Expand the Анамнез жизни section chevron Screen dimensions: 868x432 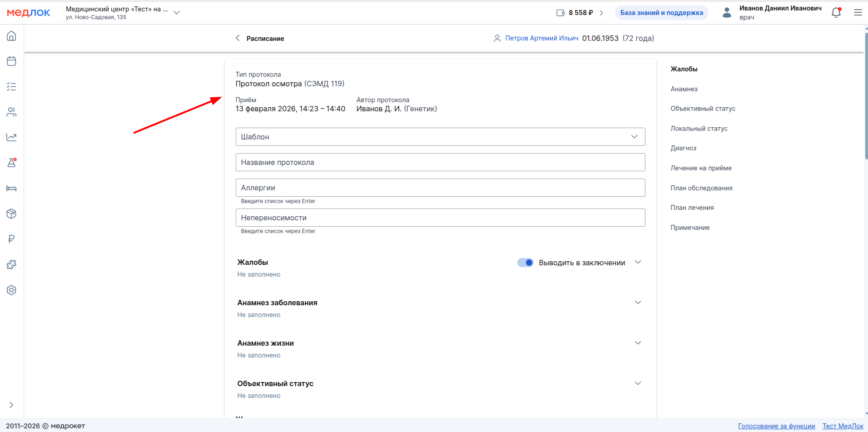638,343
